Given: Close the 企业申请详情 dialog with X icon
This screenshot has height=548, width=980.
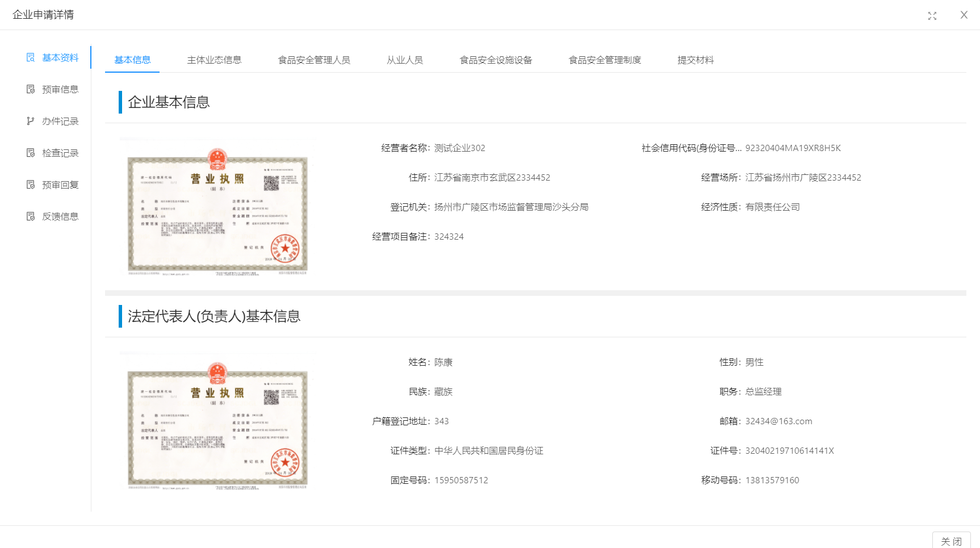Looking at the screenshot, I should click(964, 15).
